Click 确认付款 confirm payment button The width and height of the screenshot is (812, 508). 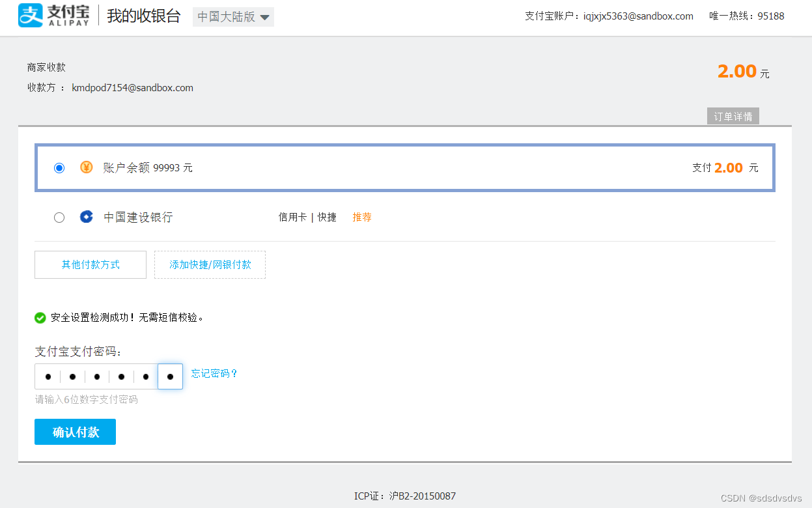click(x=75, y=432)
